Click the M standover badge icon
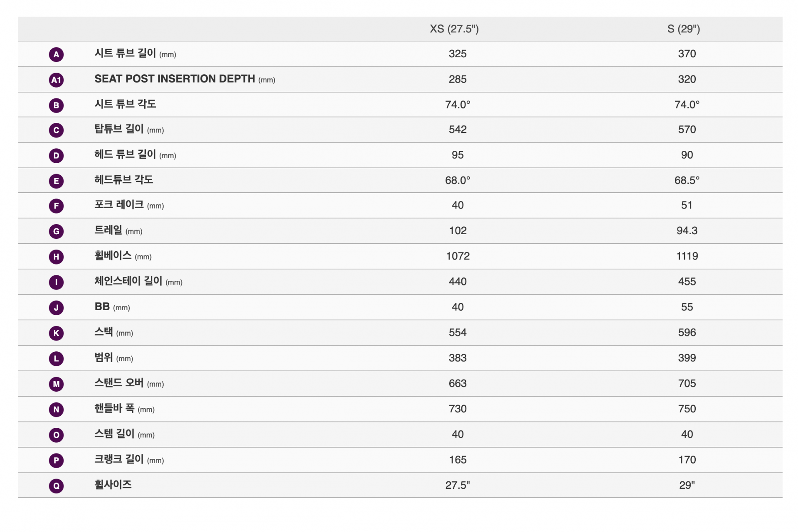This screenshot has height=532, width=798. [56, 384]
